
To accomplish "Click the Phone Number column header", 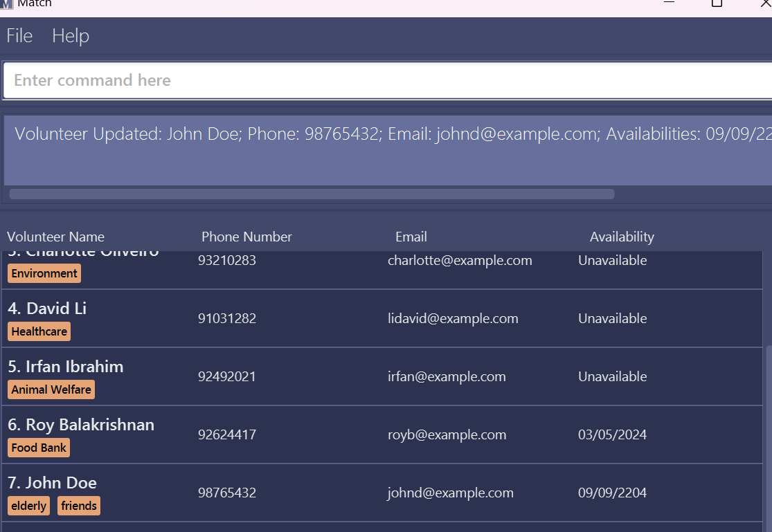I will click(x=246, y=237).
